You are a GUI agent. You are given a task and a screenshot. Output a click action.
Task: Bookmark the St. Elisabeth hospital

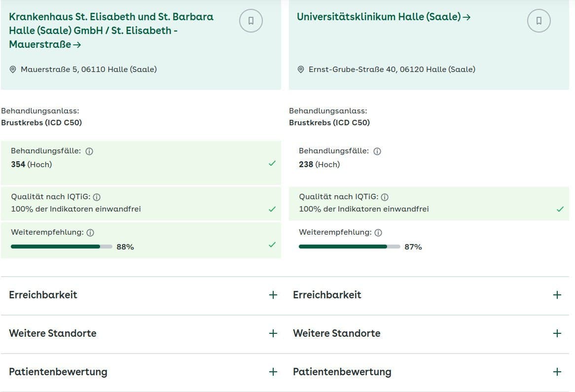coord(251,21)
